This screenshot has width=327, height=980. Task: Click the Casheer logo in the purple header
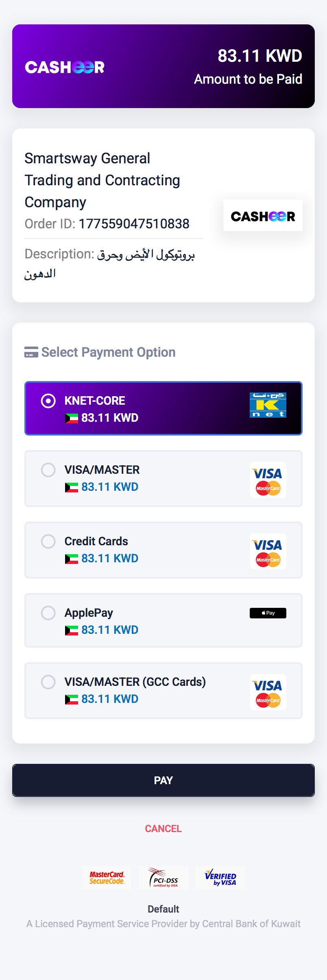pyautogui.click(x=65, y=67)
